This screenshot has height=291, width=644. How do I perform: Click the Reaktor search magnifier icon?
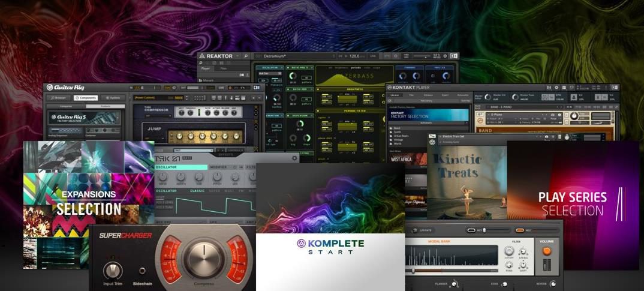click(x=246, y=56)
